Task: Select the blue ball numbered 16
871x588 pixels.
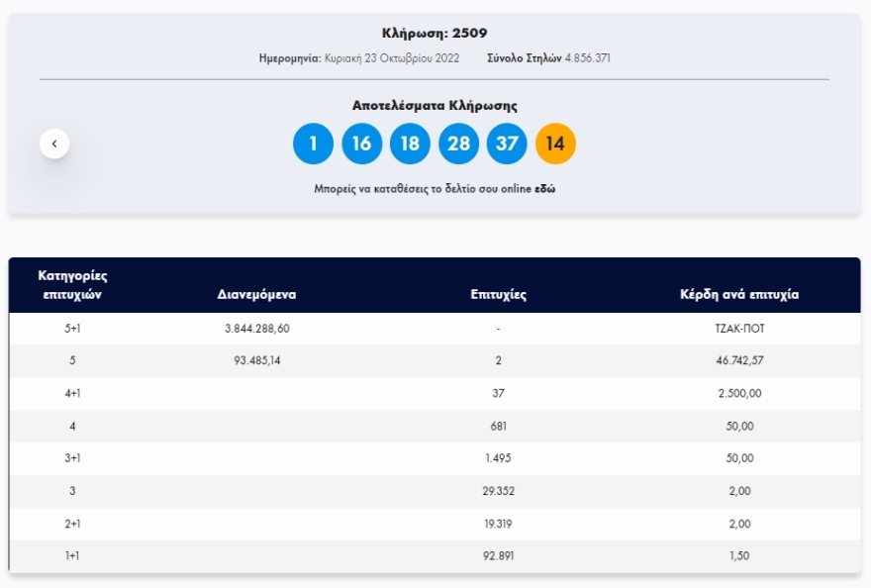Action: click(361, 144)
